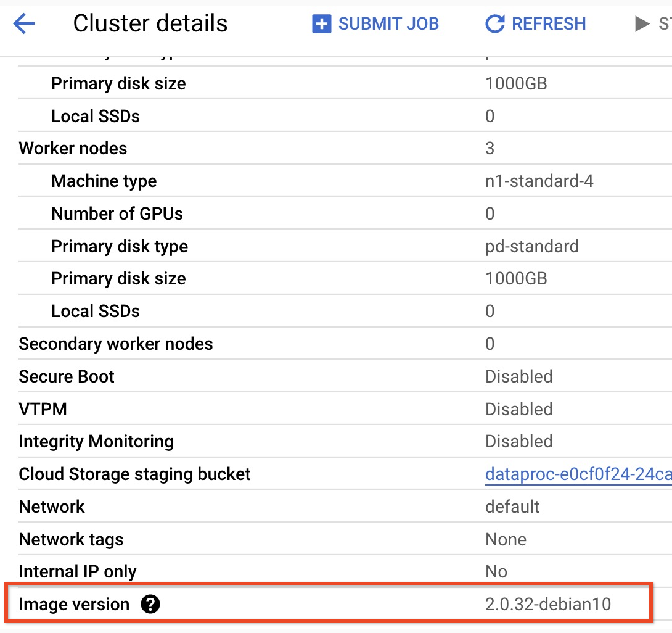Click the Network value default
672x633 pixels.
pyautogui.click(x=512, y=507)
